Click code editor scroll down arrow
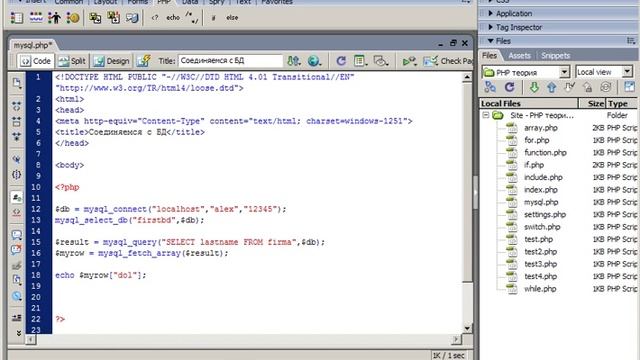Viewport: 640px width, 360px height. [x=467, y=329]
